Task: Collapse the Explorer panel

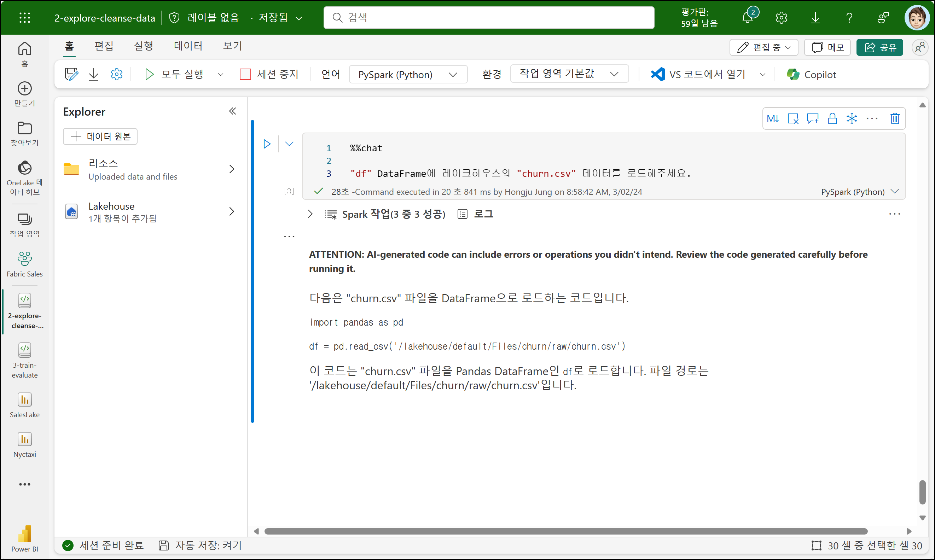Action: coord(233,111)
